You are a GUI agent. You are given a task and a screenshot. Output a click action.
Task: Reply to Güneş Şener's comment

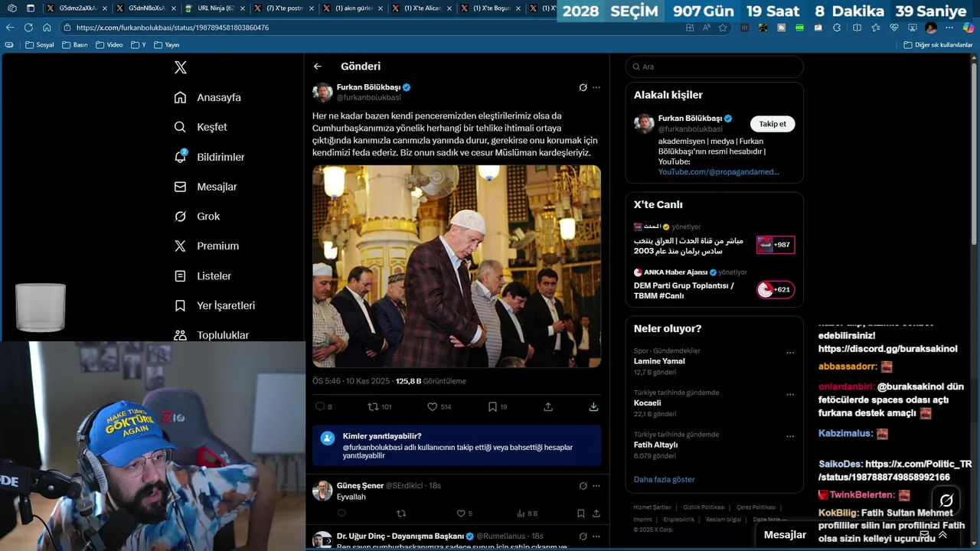coord(341,514)
